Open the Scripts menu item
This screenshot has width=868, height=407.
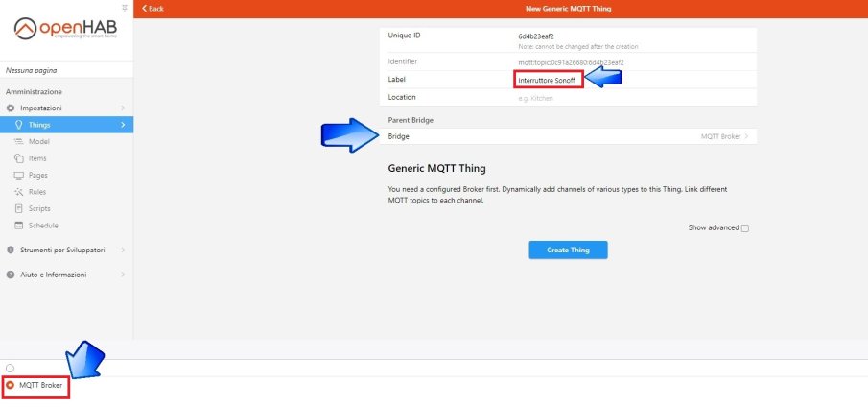pos(66,208)
